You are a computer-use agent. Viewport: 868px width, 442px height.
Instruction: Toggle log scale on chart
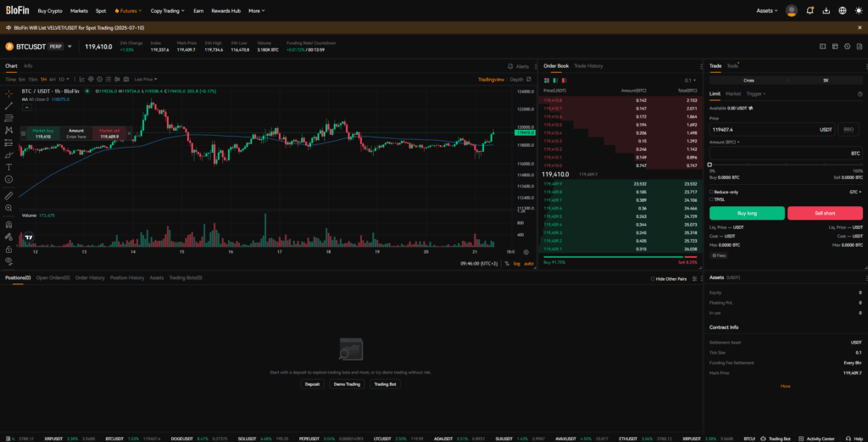(x=516, y=264)
